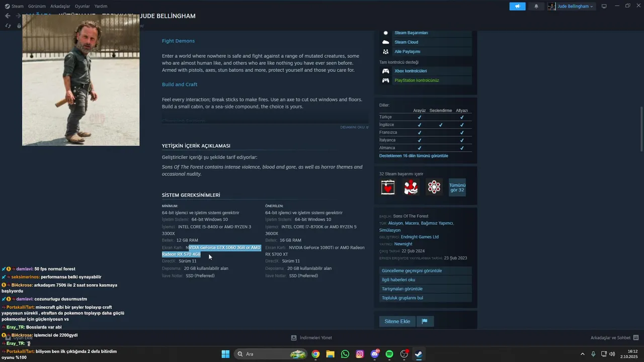Click the third circular achievement thumbnail
644x362 pixels.
click(434, 187)
